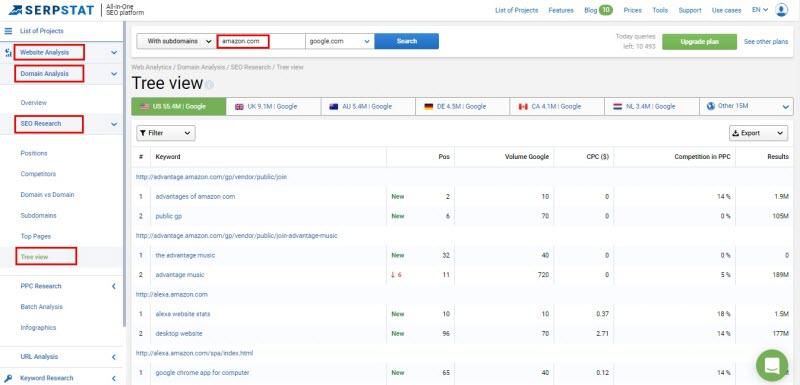The height and width of the screenshot is (385, 800).
Task: Switch to the NL 3.4M Google tab
Action: click(x=652, y=107)
